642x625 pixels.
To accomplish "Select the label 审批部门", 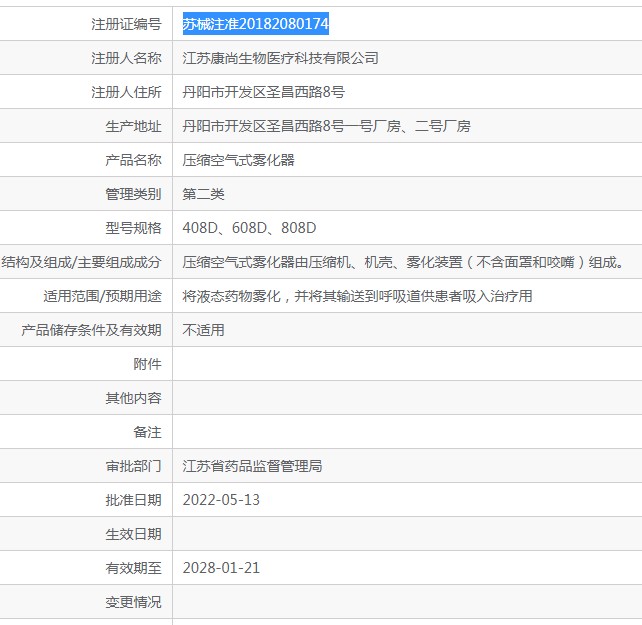I will [133, 466].
